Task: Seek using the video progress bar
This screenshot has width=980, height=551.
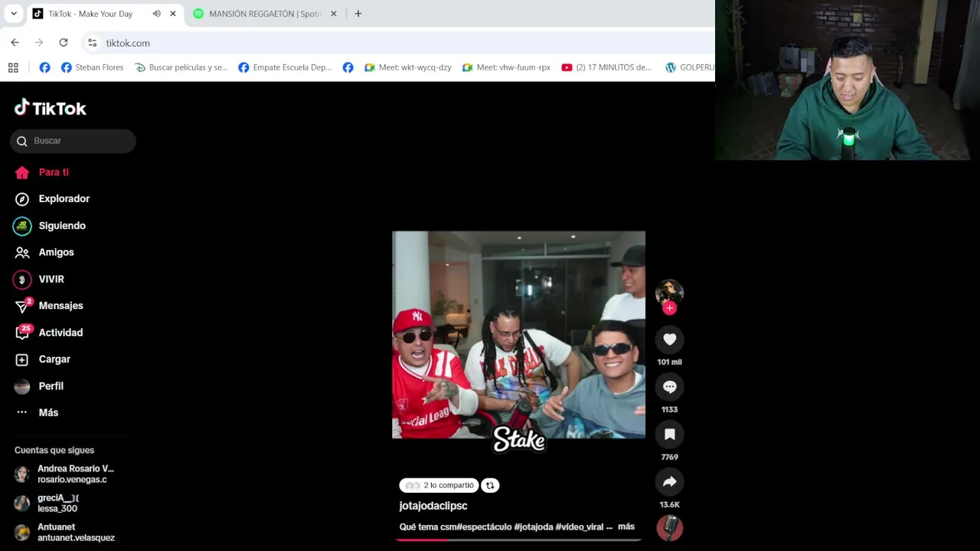Action: coord(518,540)
